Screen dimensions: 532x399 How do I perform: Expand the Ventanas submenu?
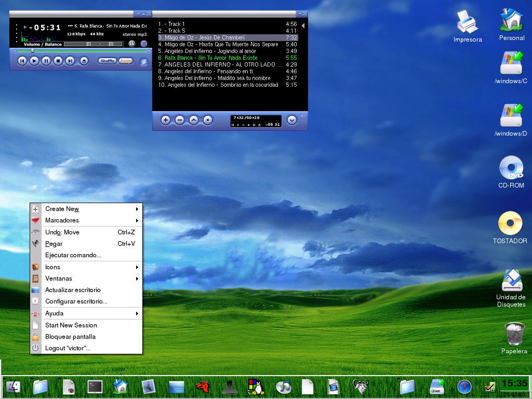[87, 278]
